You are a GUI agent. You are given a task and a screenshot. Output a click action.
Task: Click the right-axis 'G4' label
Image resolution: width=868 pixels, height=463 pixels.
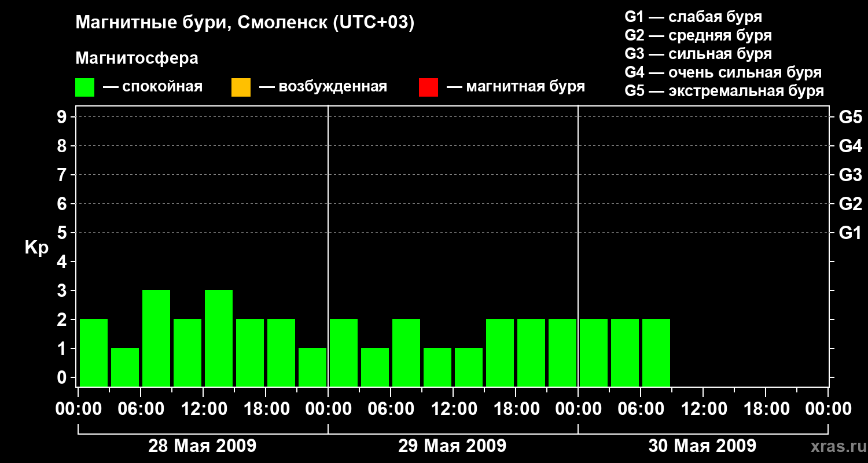pyautogui.click(x=850, y=146)
